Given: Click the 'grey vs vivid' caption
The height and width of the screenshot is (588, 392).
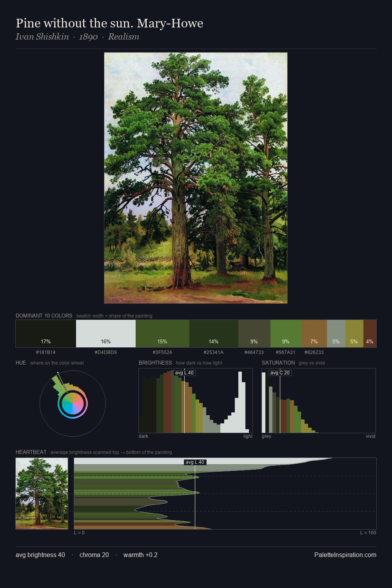Looking at the screenshot, I should point(312,363).
